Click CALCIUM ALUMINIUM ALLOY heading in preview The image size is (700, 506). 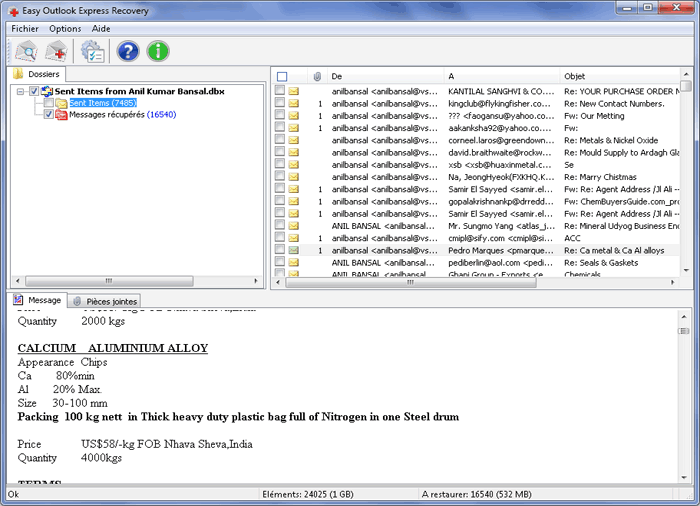tap(112, 348)
